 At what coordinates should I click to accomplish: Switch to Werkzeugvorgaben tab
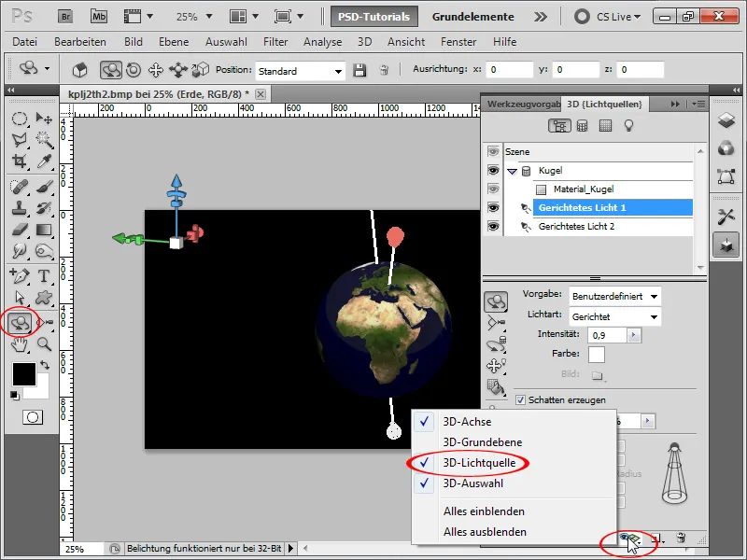[x=524, y=104]
